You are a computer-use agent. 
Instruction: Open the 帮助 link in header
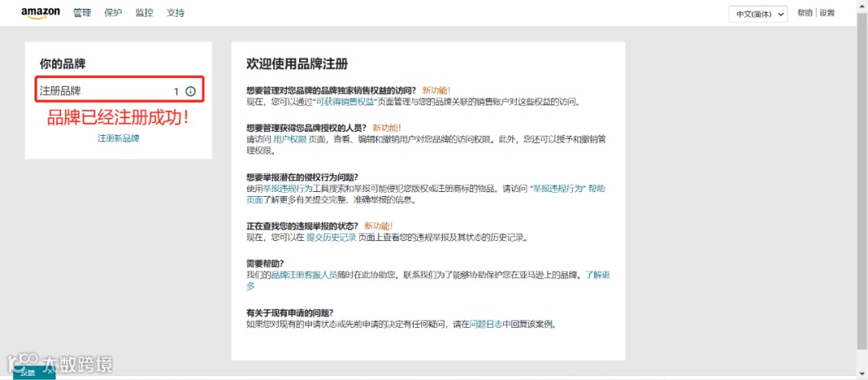click(805, 14)
